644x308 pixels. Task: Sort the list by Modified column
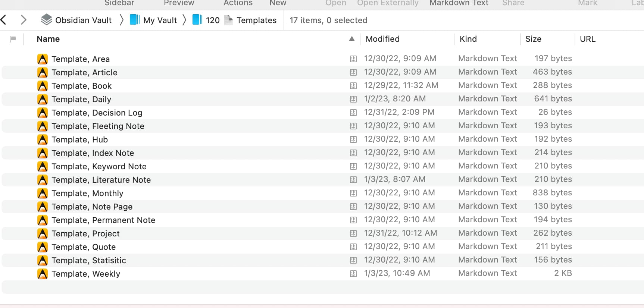382,39
